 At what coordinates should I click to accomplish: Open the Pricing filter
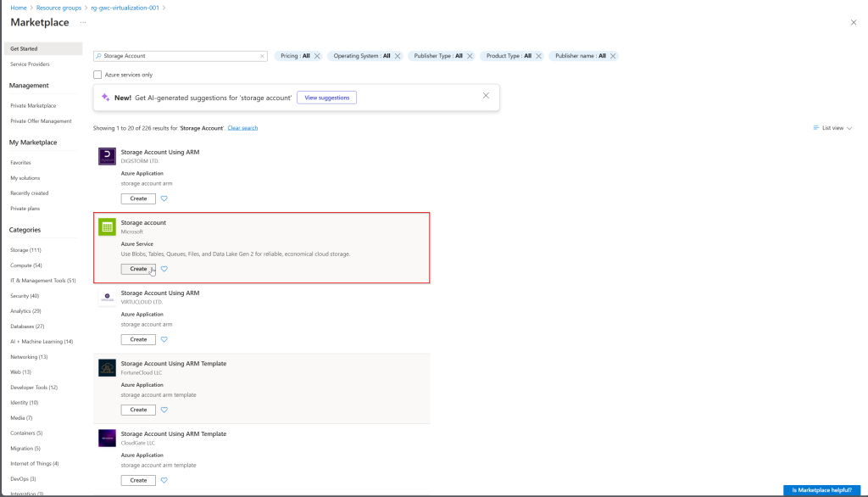(x=295, y=56)
